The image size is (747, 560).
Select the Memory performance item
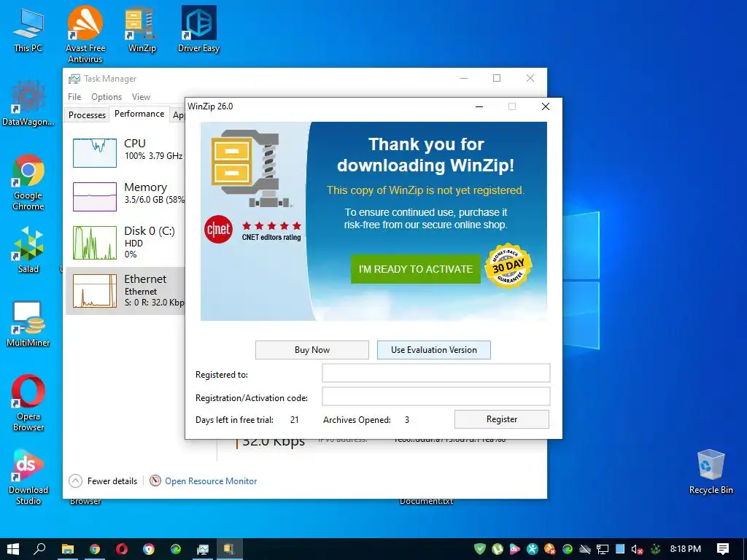tap(125, 196)
